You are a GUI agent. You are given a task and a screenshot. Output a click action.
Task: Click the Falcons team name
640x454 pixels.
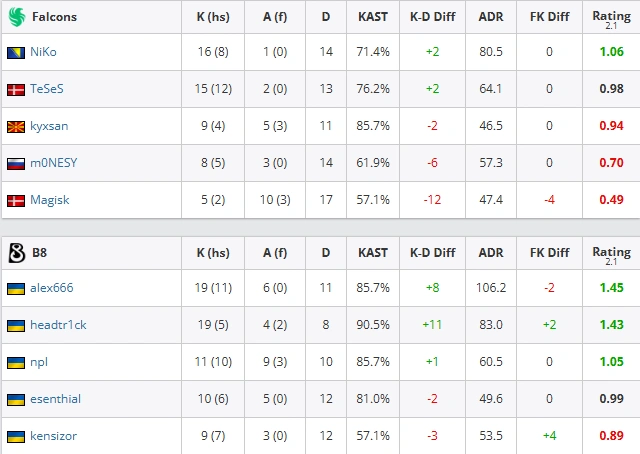click(x=54, y=17)
